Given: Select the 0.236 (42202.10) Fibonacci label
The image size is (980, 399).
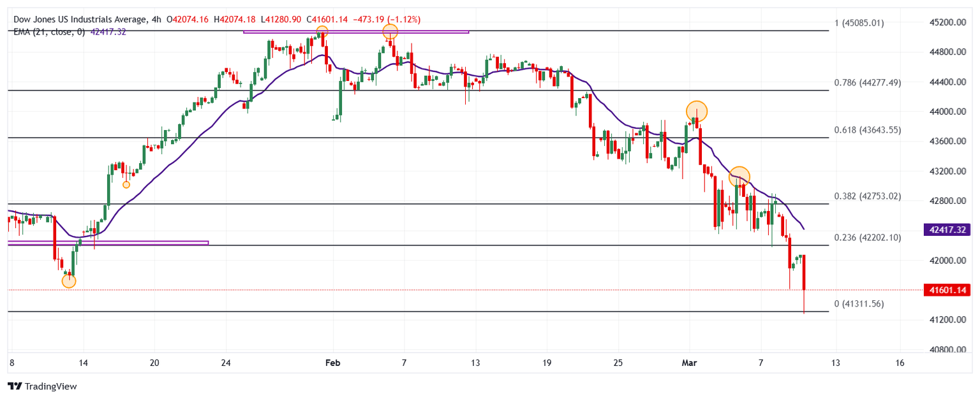Looking at the screenshot, I should [x=867, y=238].
